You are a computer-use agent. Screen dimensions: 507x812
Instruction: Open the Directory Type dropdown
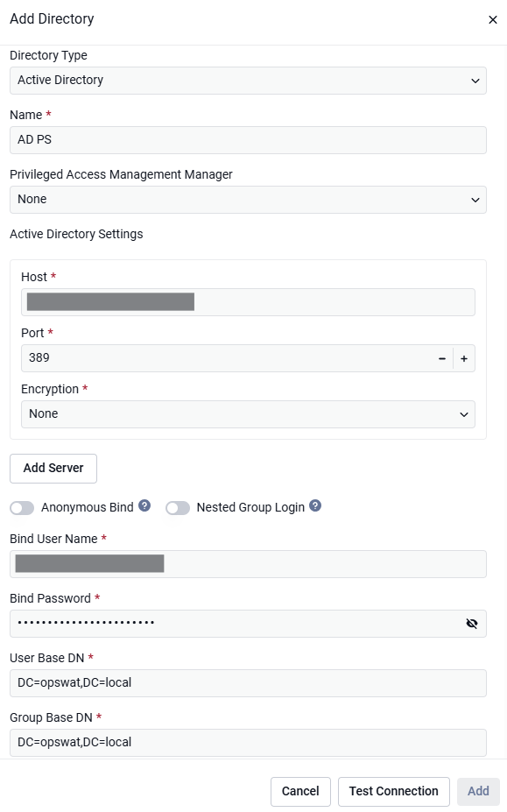click(x=248, y=81)
